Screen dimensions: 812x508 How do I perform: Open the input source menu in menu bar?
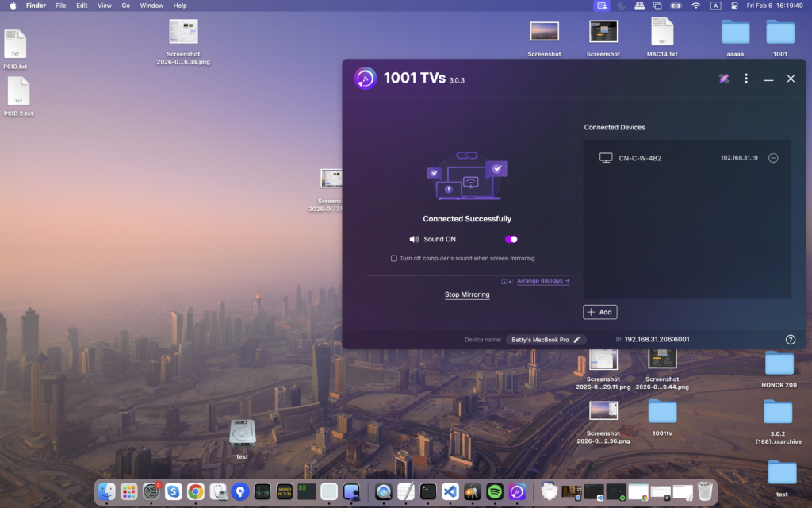click(x=716, y=6)
